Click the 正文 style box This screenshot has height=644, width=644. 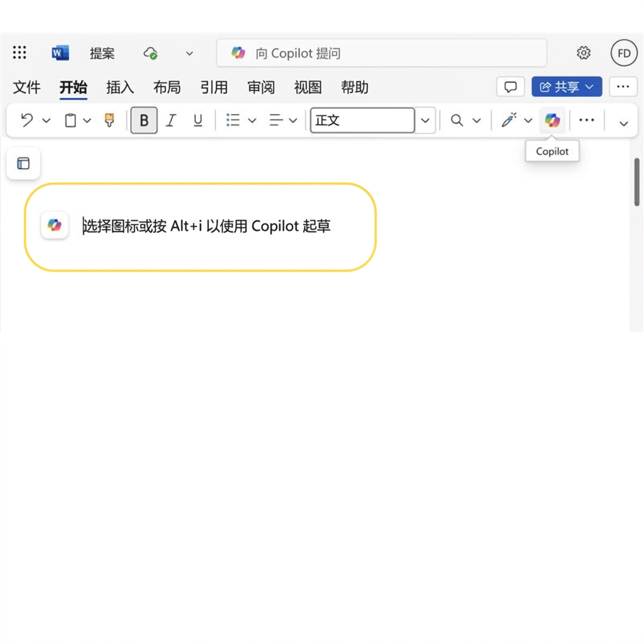click(x=362, y=120)
